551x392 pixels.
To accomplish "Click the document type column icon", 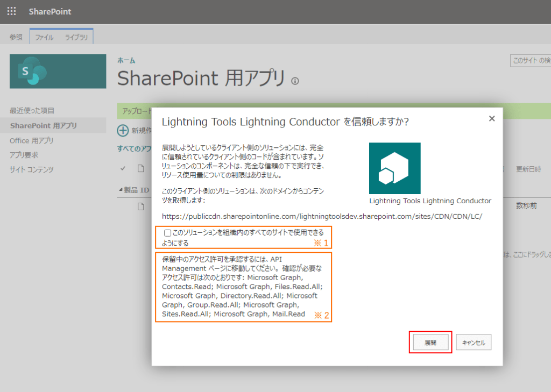I will (140, 169).
